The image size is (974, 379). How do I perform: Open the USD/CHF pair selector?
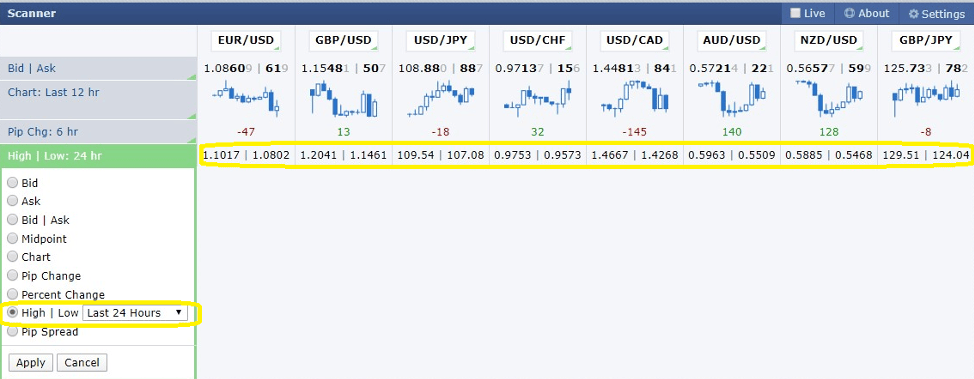pyautogui.click(x=537, y=40)
